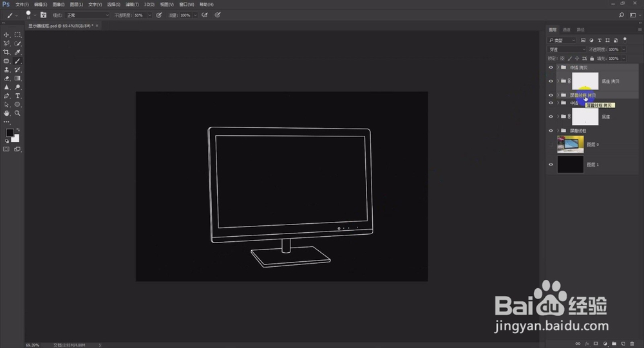Toggle the layer filter on/off switch
The image size is (644, 348).
coord(625,40)
